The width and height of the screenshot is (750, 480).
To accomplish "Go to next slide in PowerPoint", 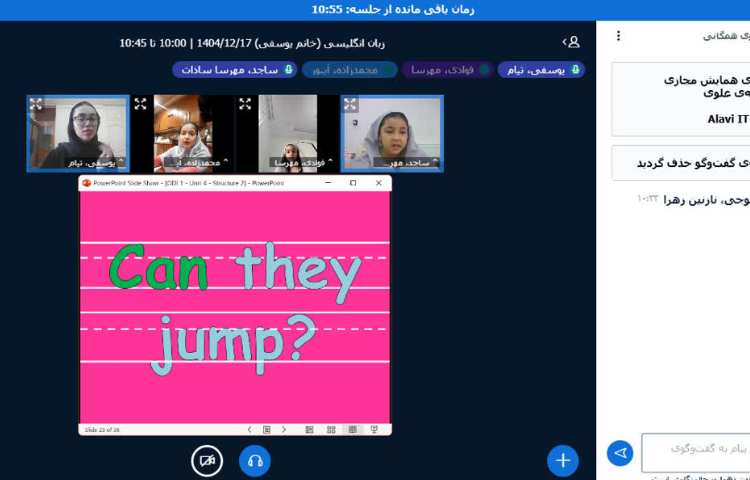I will click(x=284, y=429).
